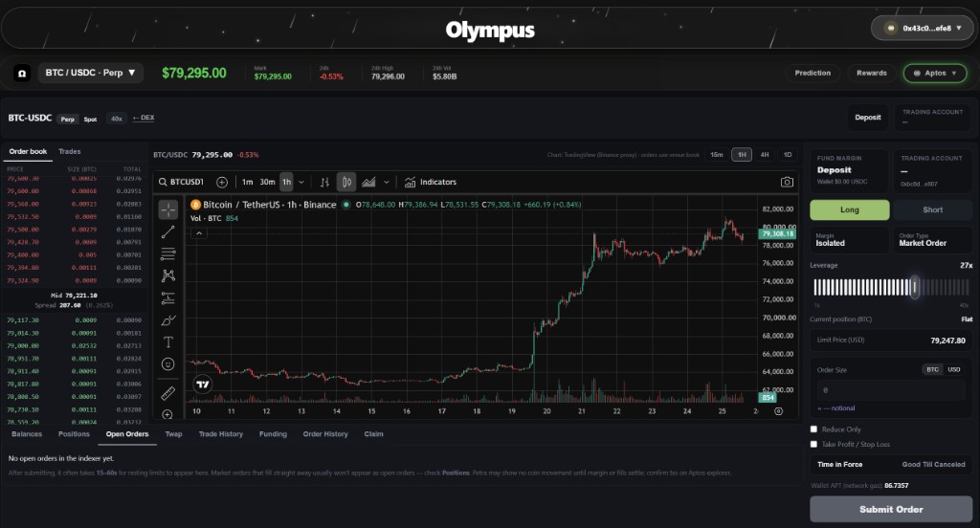Adjust the Leverage slider handle
Screen dimensions: 980x528
point(914,287)
